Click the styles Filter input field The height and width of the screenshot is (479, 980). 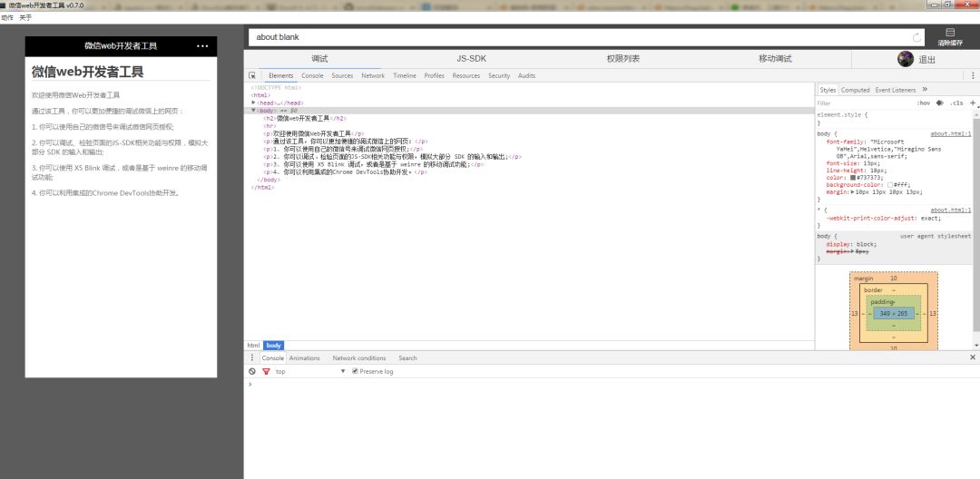click(863, 103)
